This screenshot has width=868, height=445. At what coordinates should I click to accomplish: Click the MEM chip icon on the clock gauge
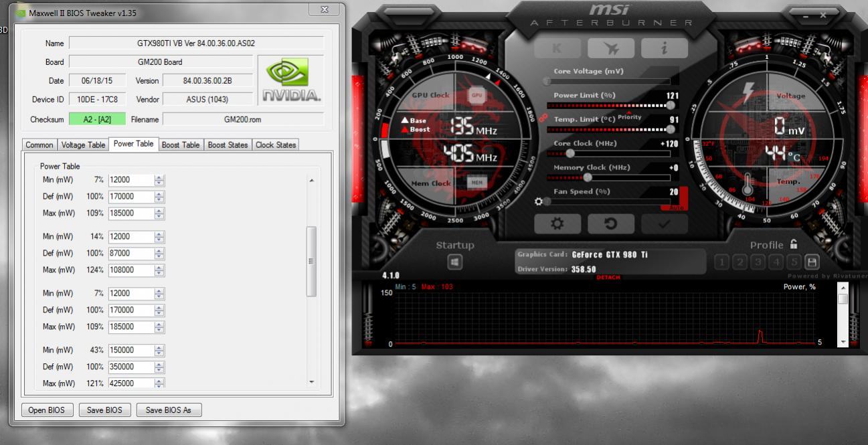point(476,182)
